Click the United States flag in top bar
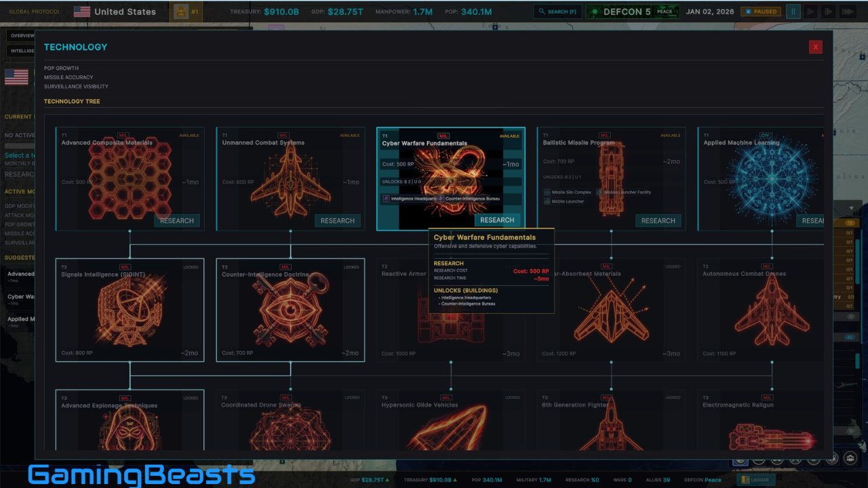The width and height of the screenshot is (868, 488). pyautogui.click(x=82, y=12)
